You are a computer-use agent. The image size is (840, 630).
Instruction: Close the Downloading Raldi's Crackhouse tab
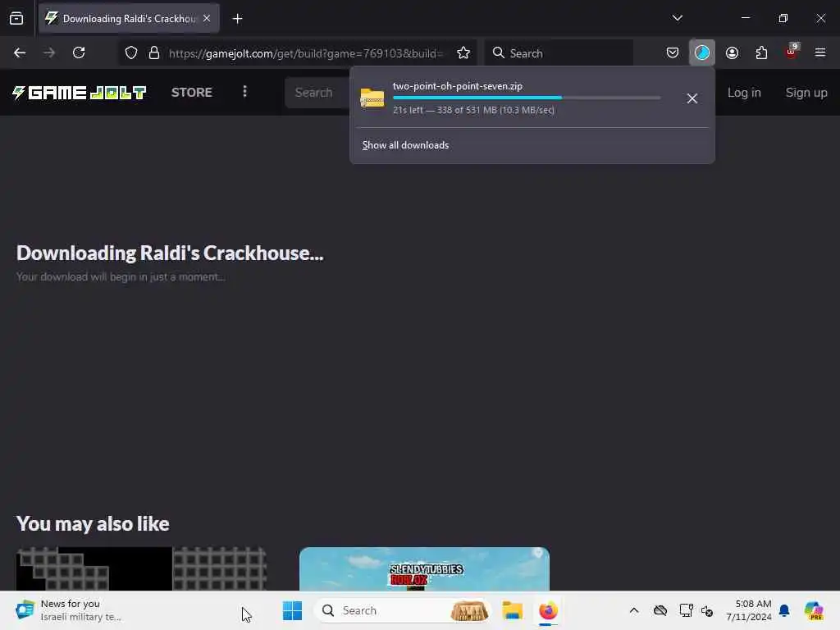click(x=207, y=19)
